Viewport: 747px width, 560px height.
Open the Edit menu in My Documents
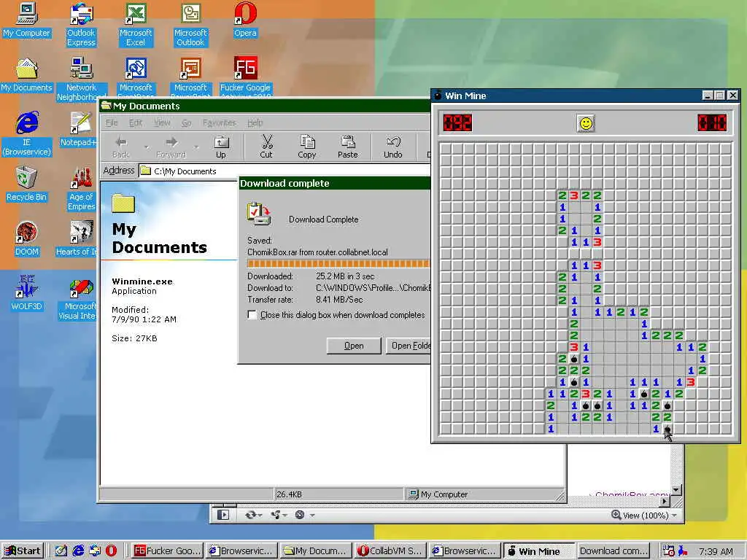coord(135,122)
